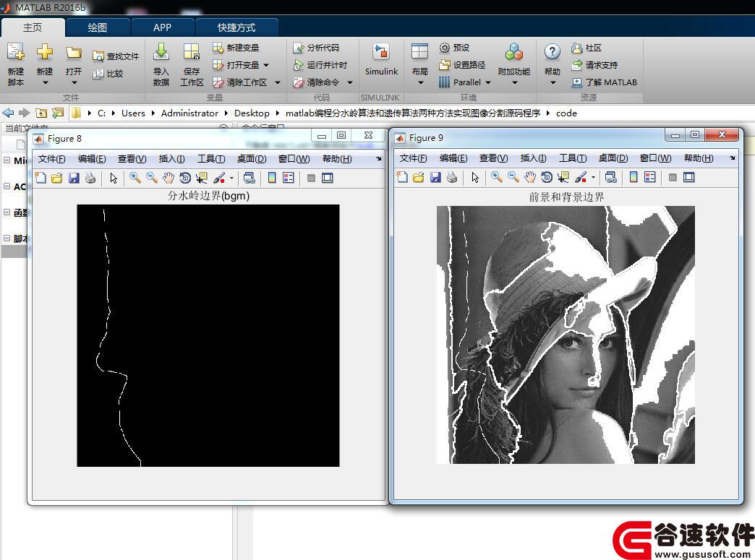
Task: Toggle Pan hand tool in Figure 8
Action: [168, 178]
